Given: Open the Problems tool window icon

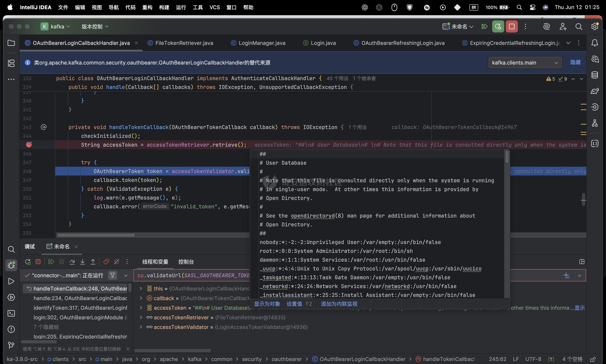Looking at the screenshot, I should tap(11, 329).
